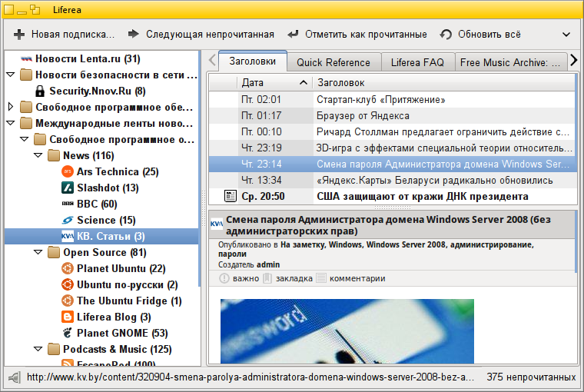The height and width of the screenshot is (392, 584).
Task: Collapse the News (116) folder
Action: click(38, 155)
